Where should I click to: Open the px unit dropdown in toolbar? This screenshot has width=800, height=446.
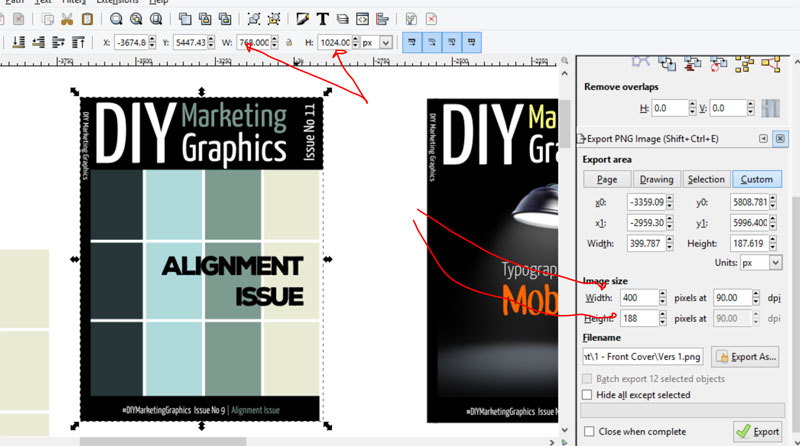pyautogui.click(x=377, y=43)
